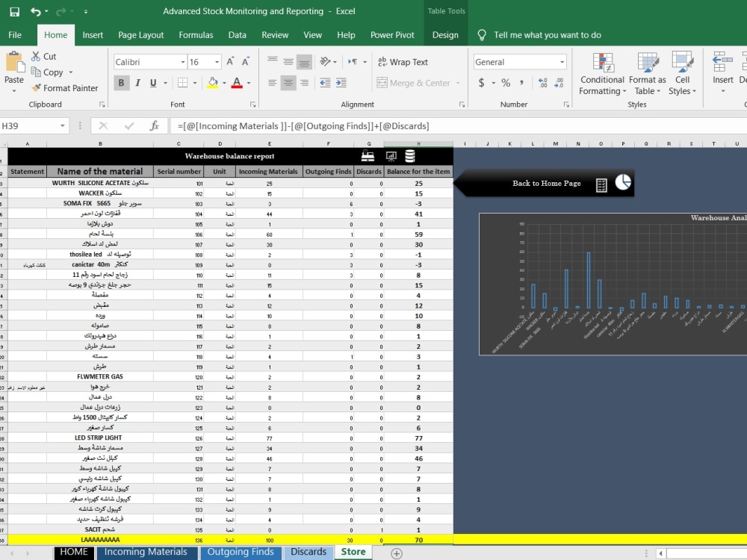Image resolution: width=747 pixels, height=560 pixels.
Task: Toggle Italic formatting
Action: (137, 83)
